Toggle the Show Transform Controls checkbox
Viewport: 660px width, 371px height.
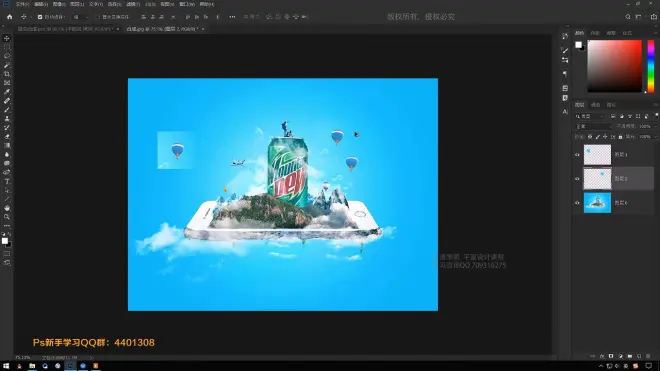[x=98, y=17]
